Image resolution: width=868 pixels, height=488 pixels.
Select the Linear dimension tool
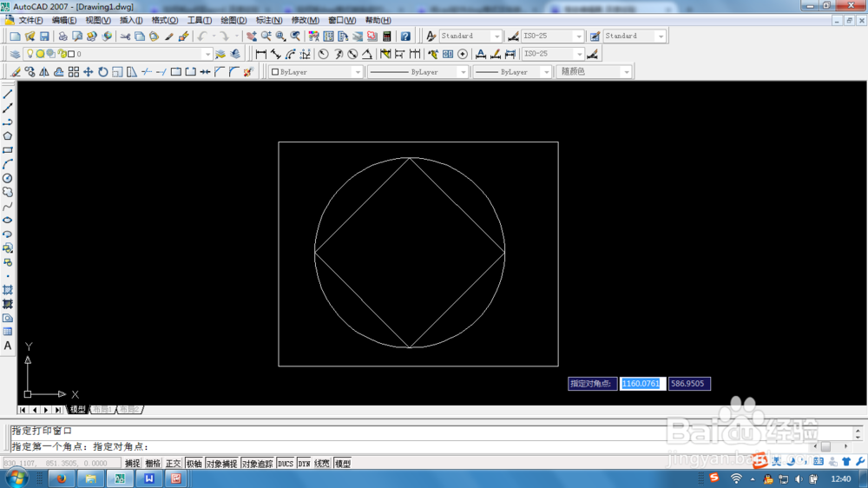click(x=260, y=54)
